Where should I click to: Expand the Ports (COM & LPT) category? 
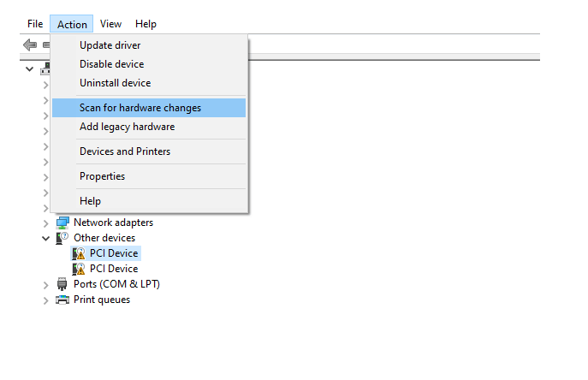click(45, 285)
